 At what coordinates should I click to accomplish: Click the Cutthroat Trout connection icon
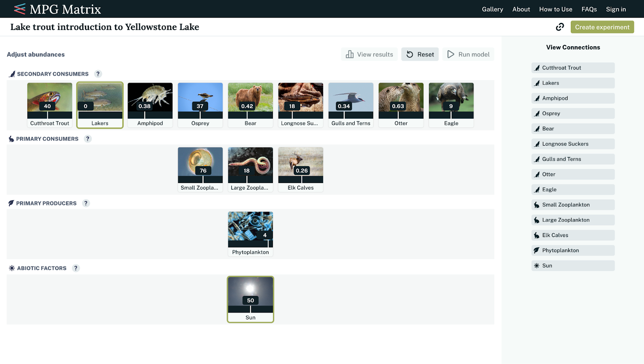tap(537, 68)
